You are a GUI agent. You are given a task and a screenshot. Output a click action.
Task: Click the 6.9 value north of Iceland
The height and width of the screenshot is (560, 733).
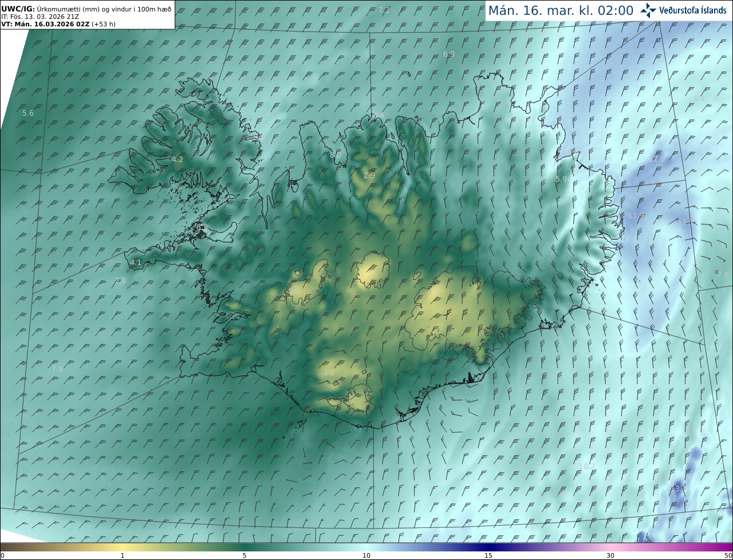point(449,54)
